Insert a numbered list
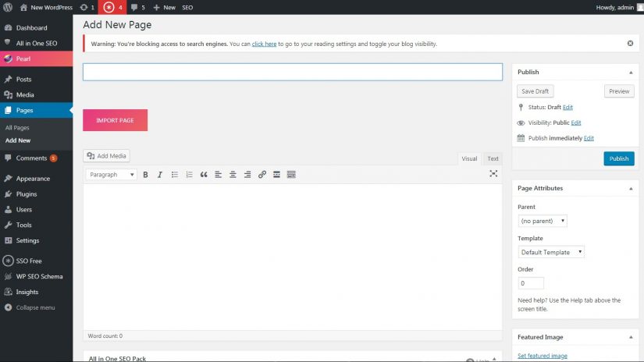 coord(189,175)
